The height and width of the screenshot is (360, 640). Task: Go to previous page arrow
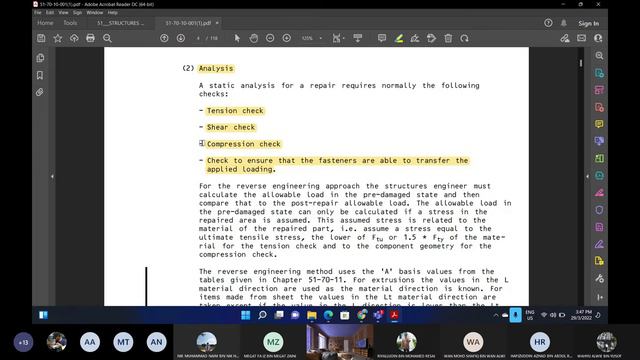tap(164, 38)
